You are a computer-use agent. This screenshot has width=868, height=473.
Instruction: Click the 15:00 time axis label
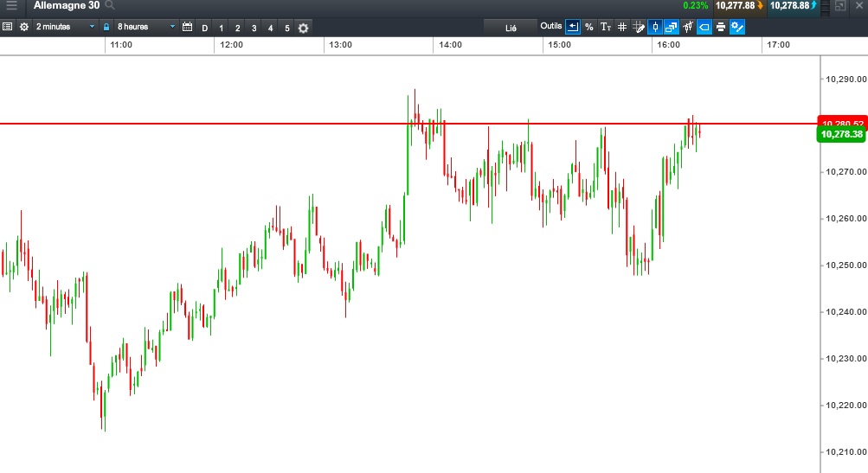[x=559, y=45]
